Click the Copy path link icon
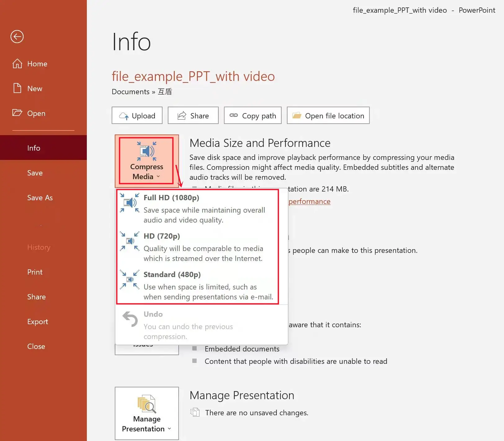This screenshot has width=504, height=441. 233,115
